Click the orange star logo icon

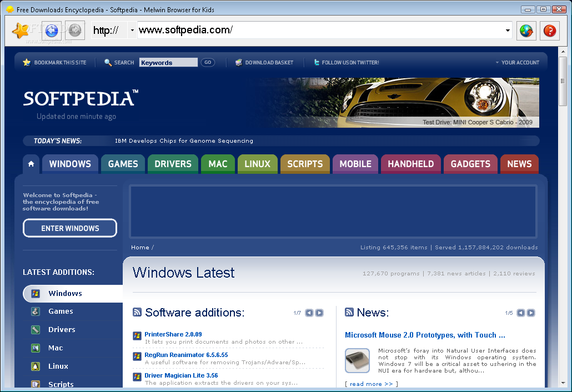tap(21, 31)
